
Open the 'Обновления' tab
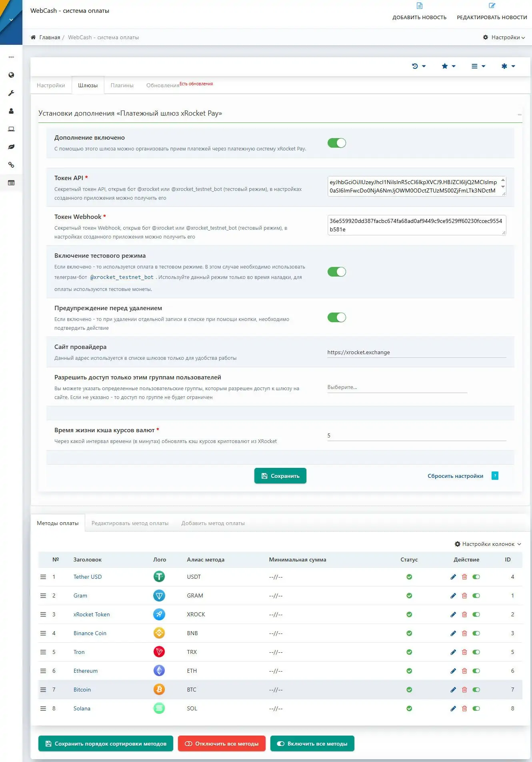pyautogui.click(x=163, y=85)
